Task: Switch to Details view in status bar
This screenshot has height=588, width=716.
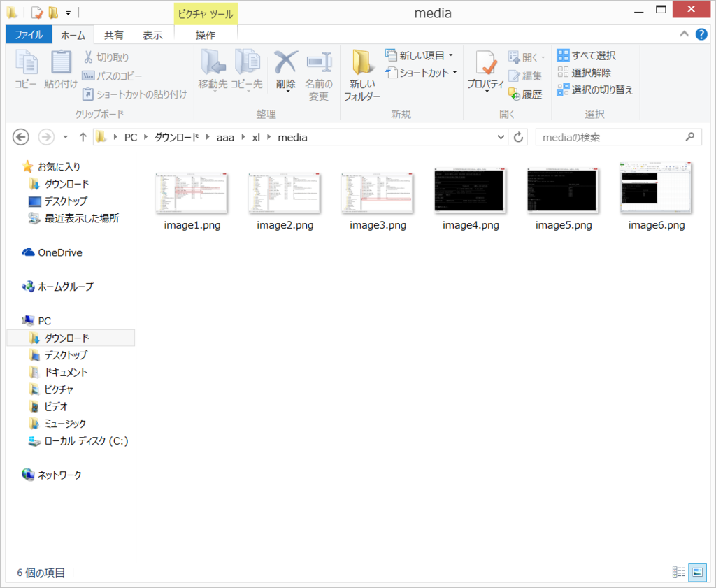Action: pos(679,571)
